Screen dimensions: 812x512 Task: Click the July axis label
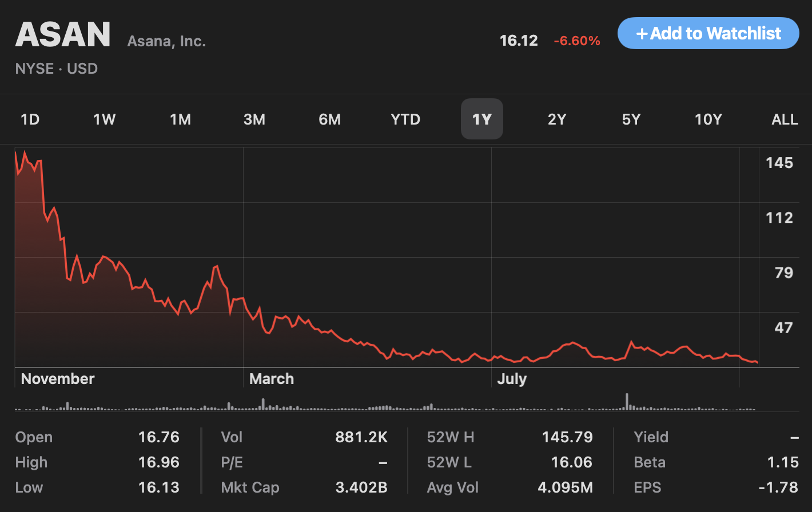coord(512,379)
